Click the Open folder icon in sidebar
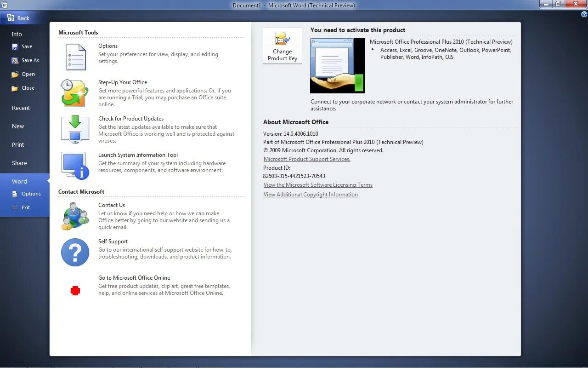 [x=15, y=74]
